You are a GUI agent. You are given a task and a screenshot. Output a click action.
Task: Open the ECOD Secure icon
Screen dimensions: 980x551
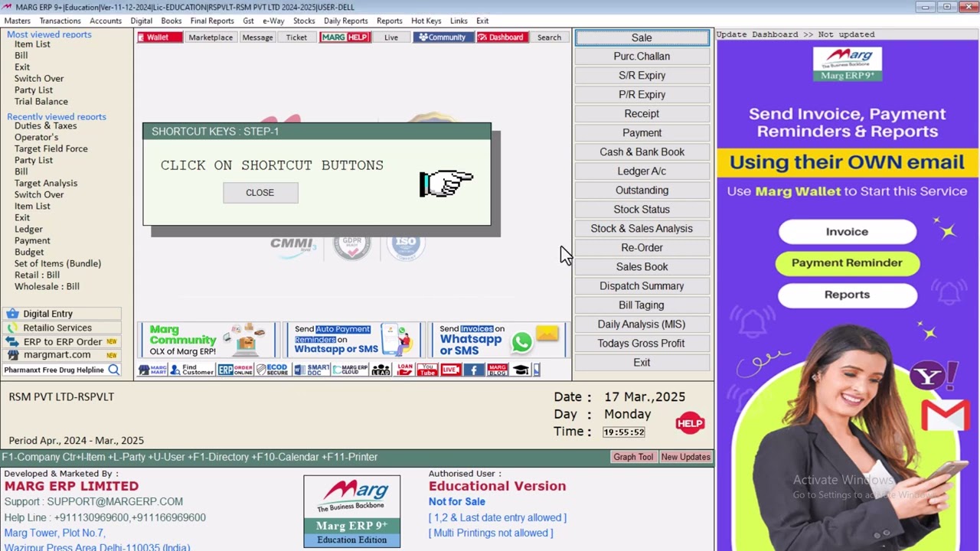pyautogui.click(x=272, y=370)
